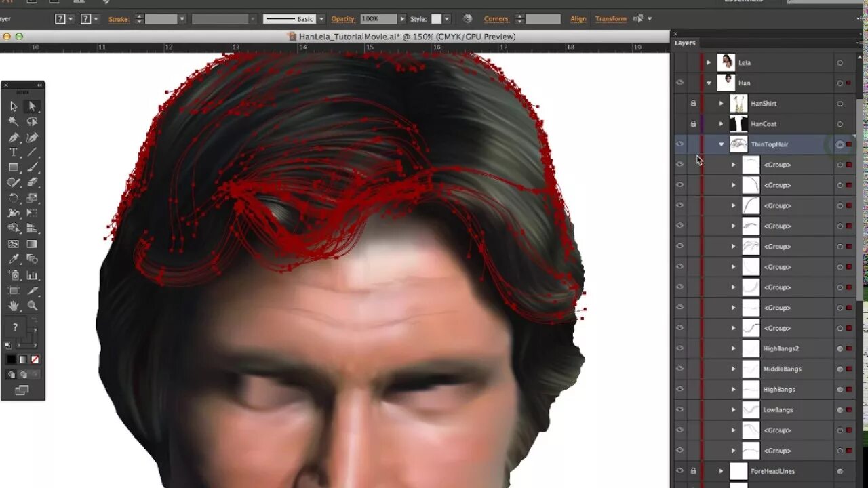The image size is (868, 488).
Task: Expand the Leia layer
Action: 709,62
